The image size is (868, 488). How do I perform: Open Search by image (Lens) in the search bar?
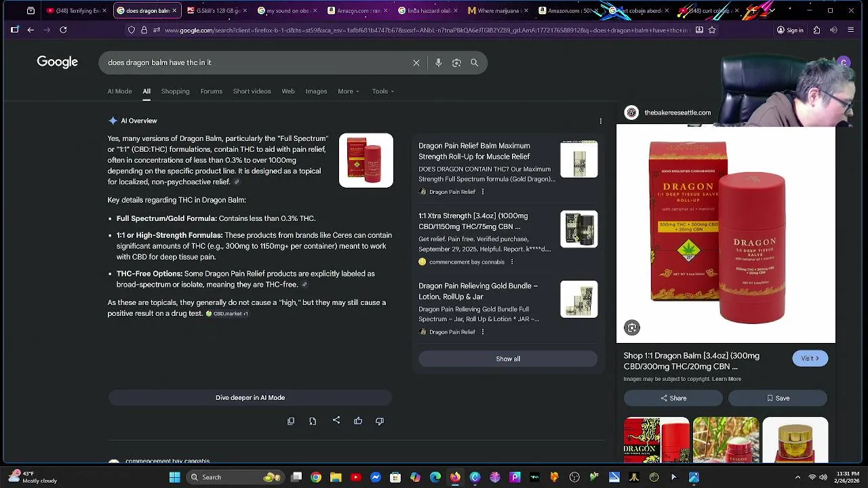pyautogui.click(x=456, y=62)
